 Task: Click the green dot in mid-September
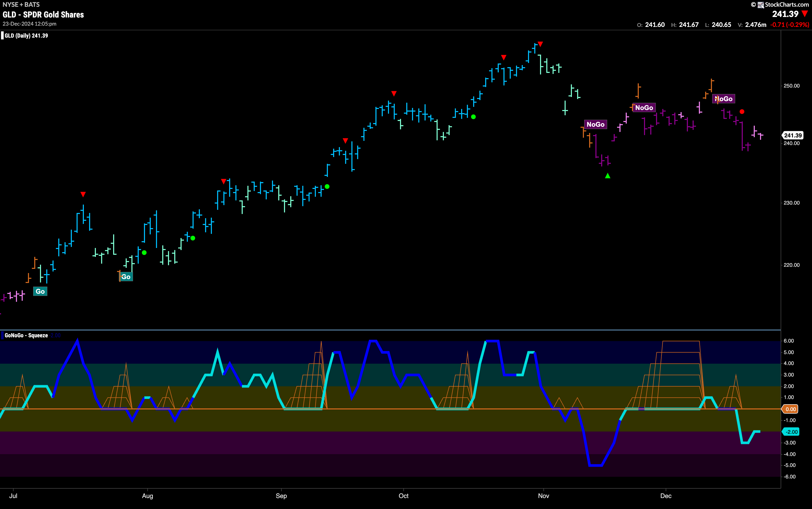(x=327, y=187)
